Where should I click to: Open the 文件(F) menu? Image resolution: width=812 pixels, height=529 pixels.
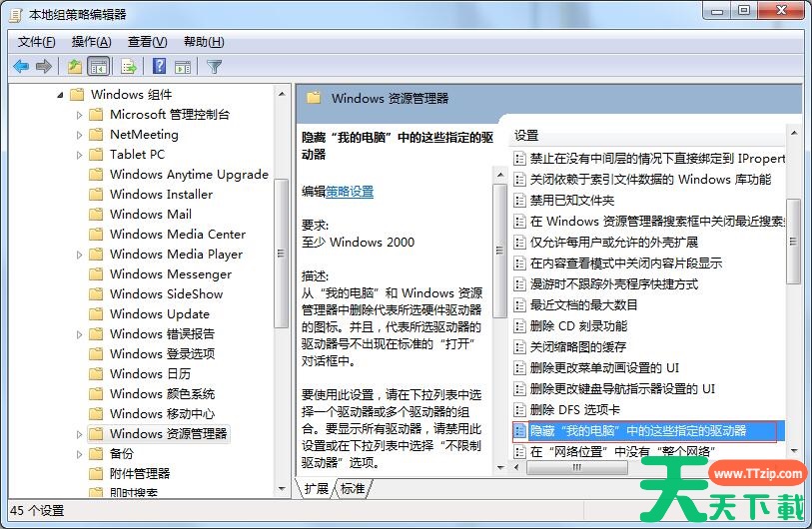click(37, 41)
